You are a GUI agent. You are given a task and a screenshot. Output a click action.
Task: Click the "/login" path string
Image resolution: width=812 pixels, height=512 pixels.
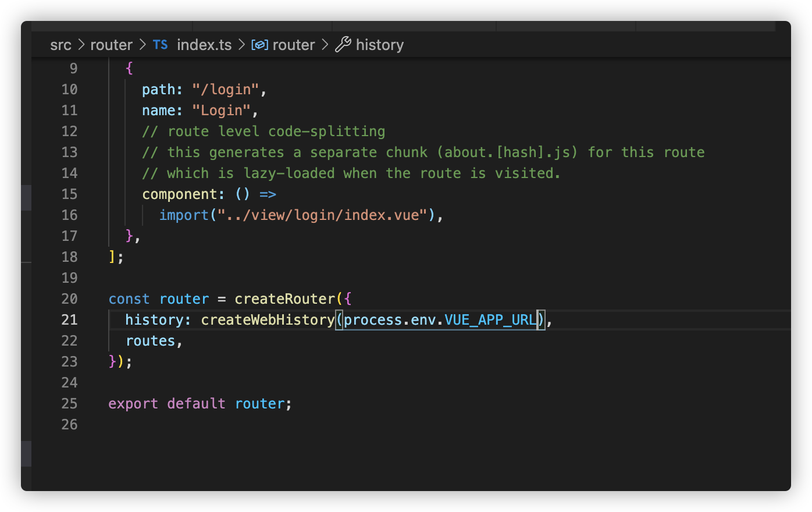(x=226, y=90)
